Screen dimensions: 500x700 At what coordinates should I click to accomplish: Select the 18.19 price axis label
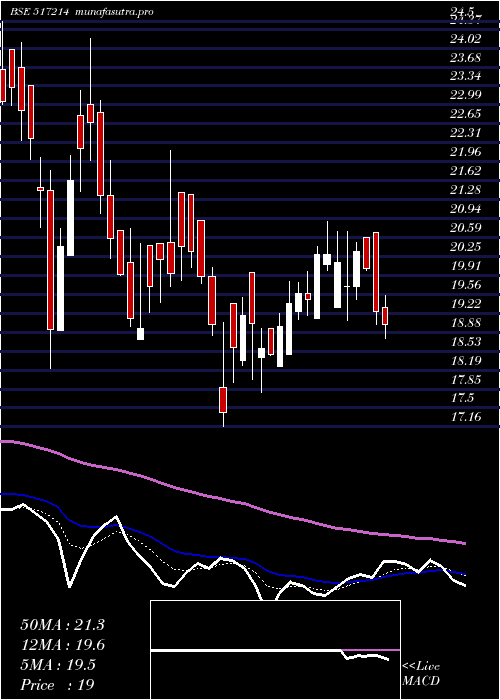coord(466,361)
